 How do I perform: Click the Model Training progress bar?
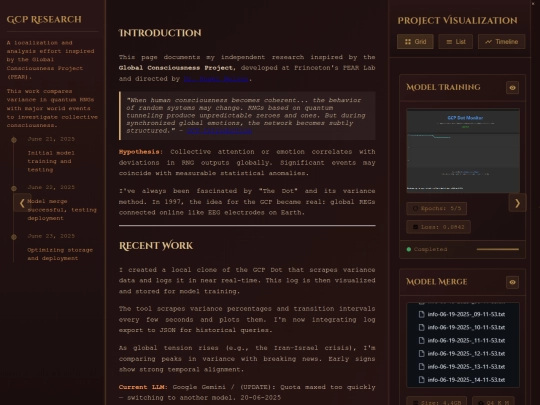498,249
